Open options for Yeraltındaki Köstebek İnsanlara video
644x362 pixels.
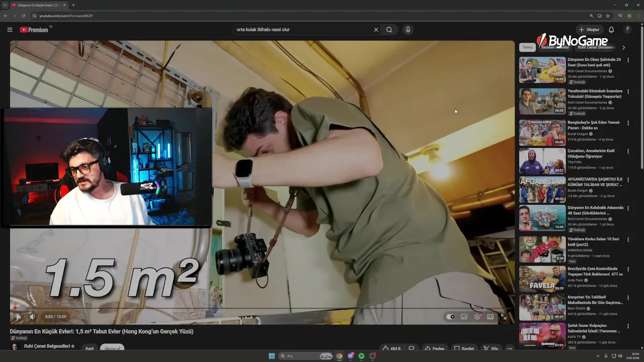tap(628, 92)
